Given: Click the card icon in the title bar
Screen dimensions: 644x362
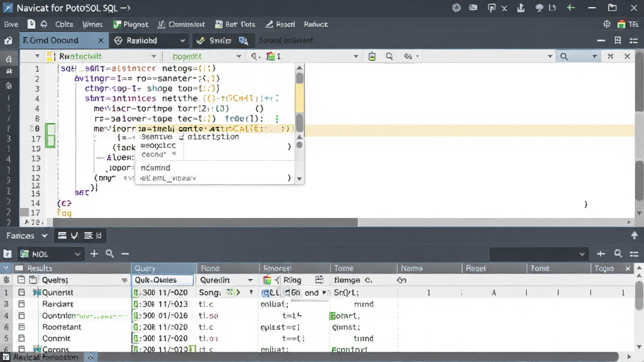Looking at the screenshot, I should [473, 8].
